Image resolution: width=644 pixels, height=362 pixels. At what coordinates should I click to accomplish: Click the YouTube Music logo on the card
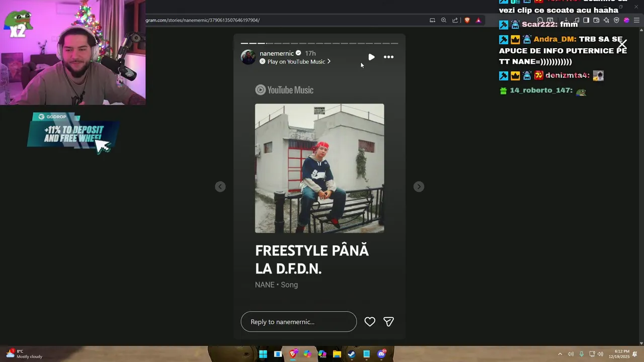[x=284, y=90]
